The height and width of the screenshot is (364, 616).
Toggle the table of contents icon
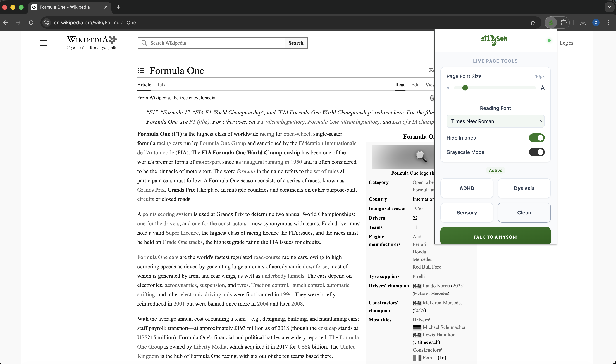(x=141, y=71)
